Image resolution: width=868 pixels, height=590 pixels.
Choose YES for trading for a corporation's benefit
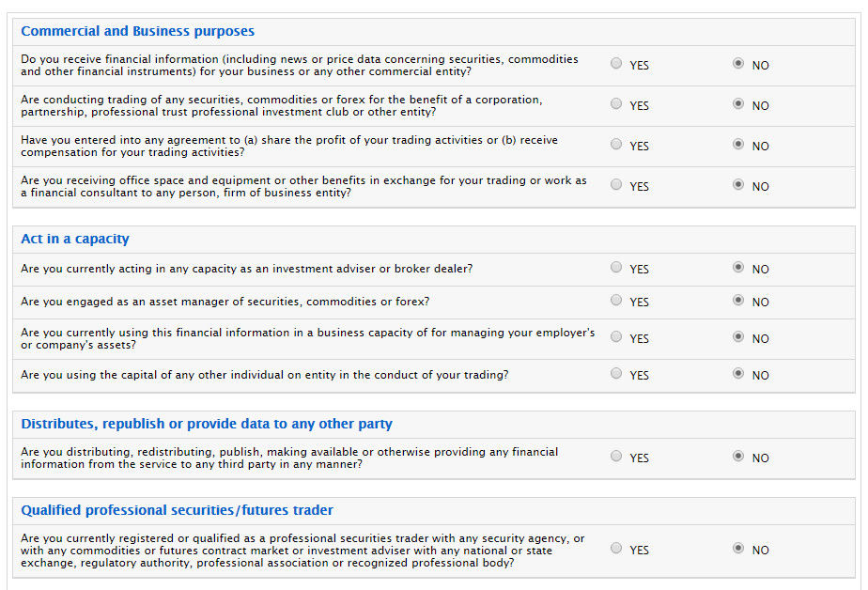point(616,104)
